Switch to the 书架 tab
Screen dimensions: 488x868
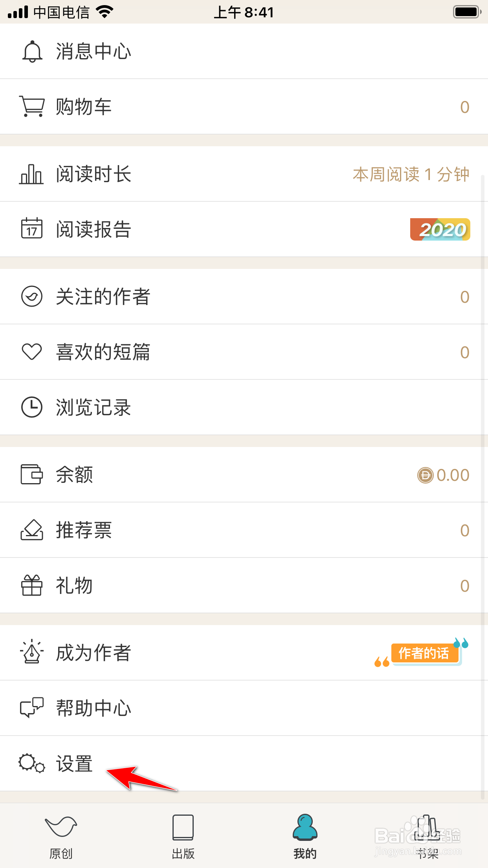click(x=427, y=836)
